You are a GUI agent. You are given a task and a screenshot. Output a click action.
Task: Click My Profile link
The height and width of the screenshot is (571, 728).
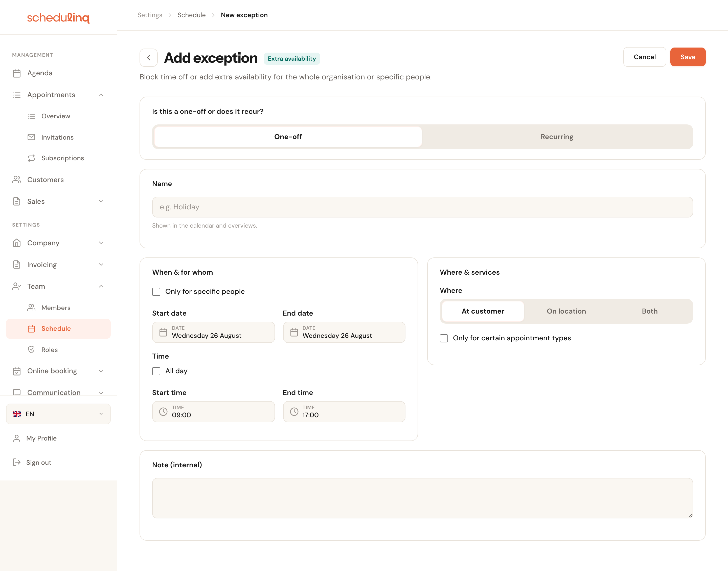tap(41, 438)
